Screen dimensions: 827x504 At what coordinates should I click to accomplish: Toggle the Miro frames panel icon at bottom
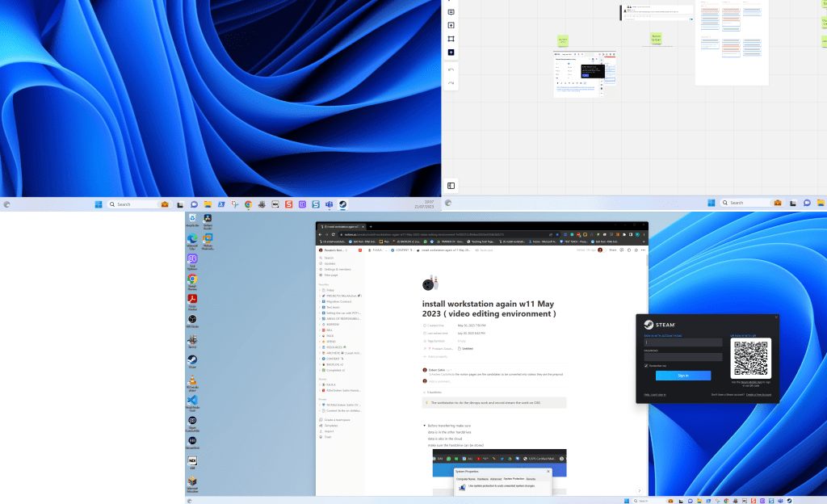[x=451, y=186]
